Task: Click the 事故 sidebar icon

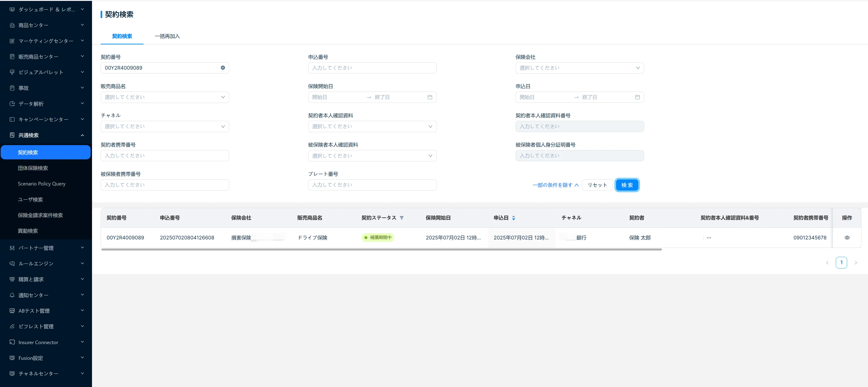Action: pos(12,88)
